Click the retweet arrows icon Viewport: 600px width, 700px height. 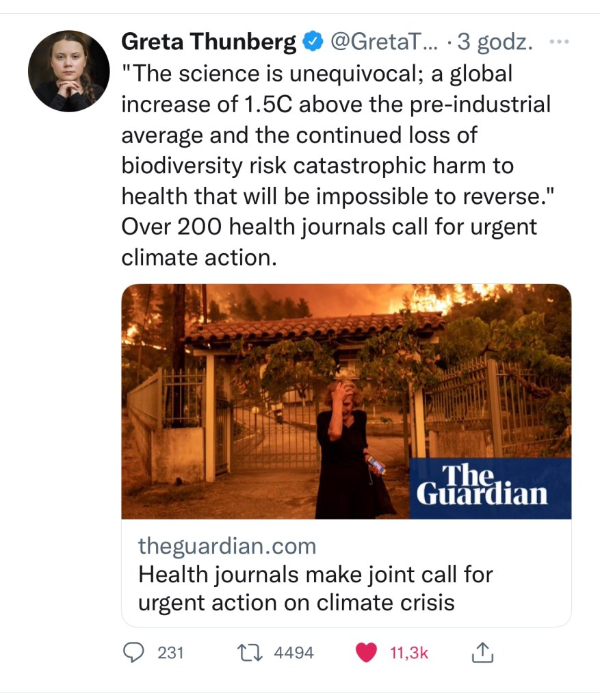click(252, 653)
